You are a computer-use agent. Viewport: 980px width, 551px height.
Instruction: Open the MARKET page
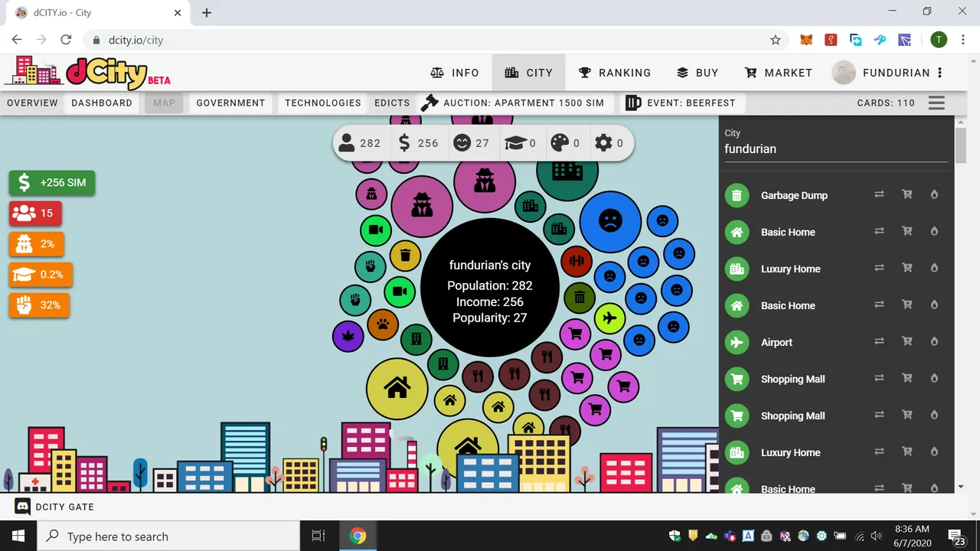pyautogui.click(x=778, y=73)
